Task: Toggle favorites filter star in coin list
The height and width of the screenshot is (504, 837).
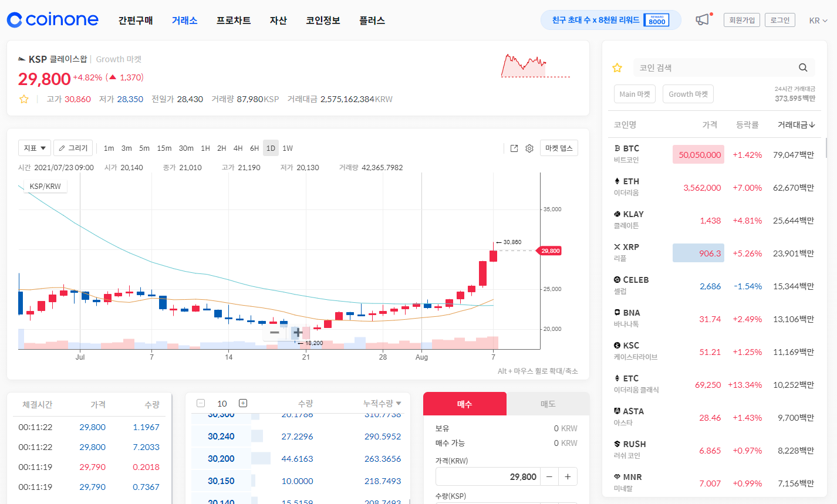Action: click(617, 68)
